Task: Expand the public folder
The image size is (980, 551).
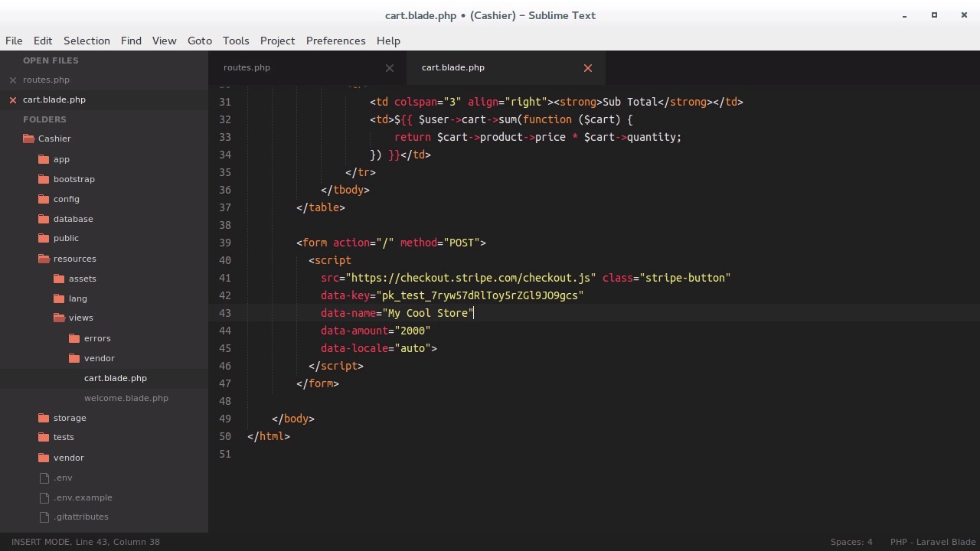Action: [66, 238]
